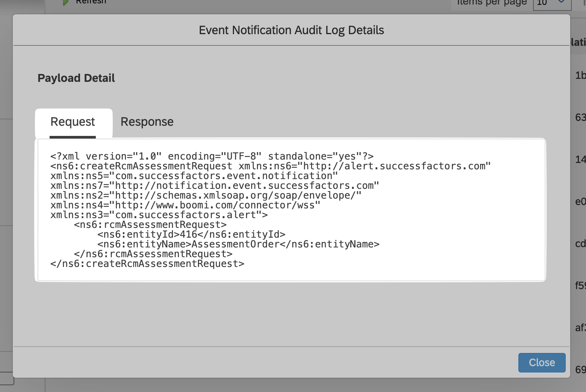Click the Event Notification Audit Log Details title
This screenshot has height=392, width=586.
[x=291, y=30]
